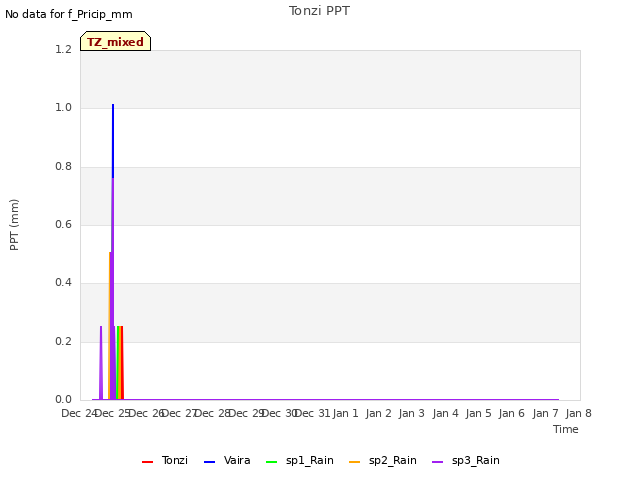Click the green sp1_Rain legend color marker
The height and width of the screenshot is (480, 640).
(x=271, y=462)
